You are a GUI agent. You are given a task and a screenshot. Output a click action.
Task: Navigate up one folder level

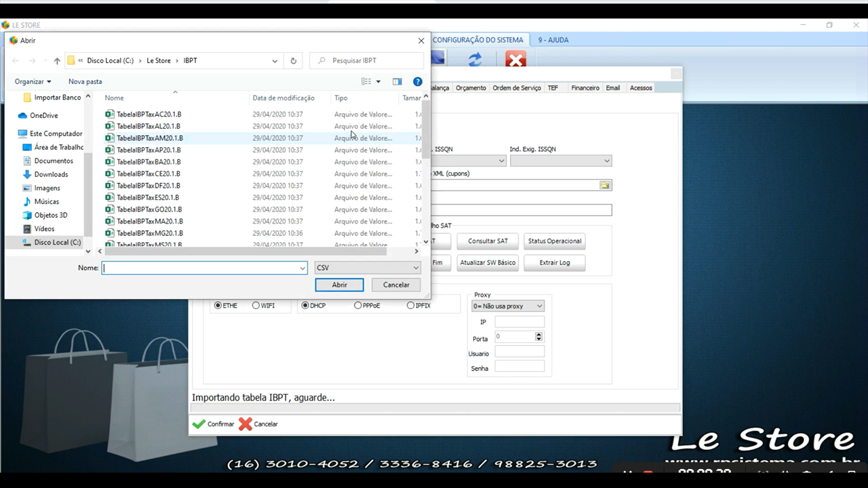57,60
